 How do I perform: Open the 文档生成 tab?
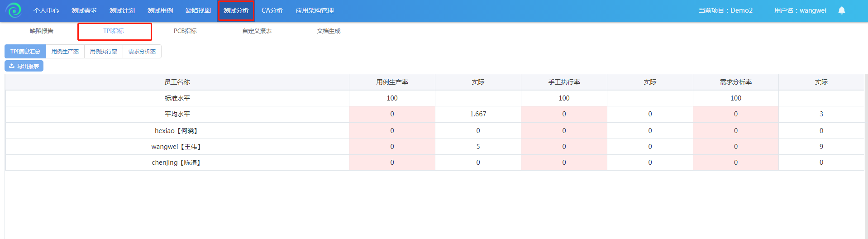(329, 31)
